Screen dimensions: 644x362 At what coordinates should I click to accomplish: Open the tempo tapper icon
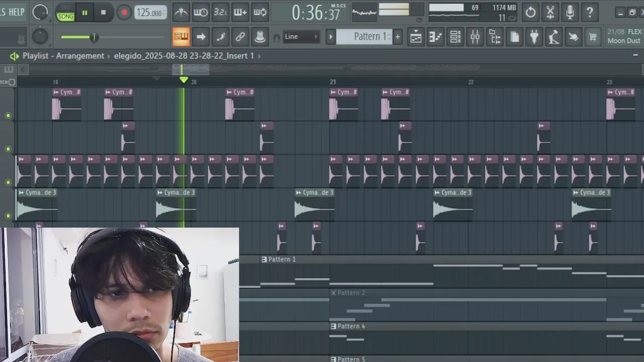click(x=553, y=36)
